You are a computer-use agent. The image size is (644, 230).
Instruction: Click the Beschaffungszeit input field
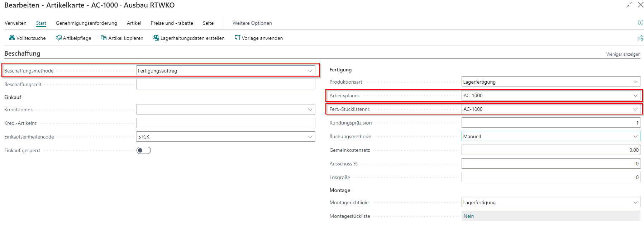[226, 84]
